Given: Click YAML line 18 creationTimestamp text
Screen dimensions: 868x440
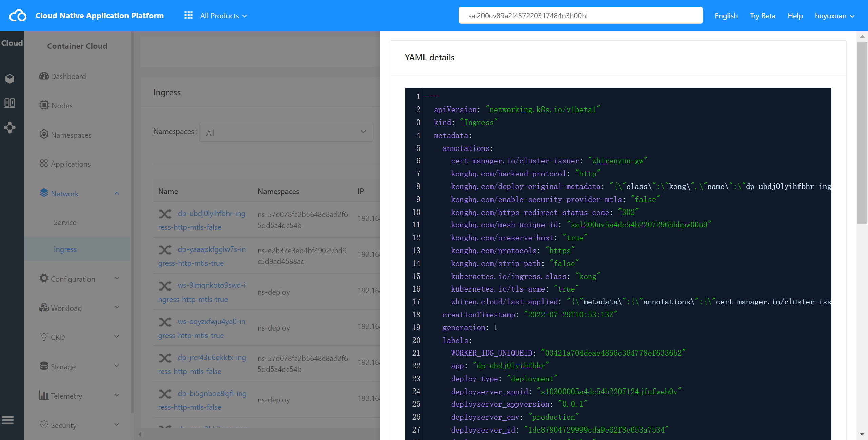Looking at the screenshot, I should pos(530,315).
